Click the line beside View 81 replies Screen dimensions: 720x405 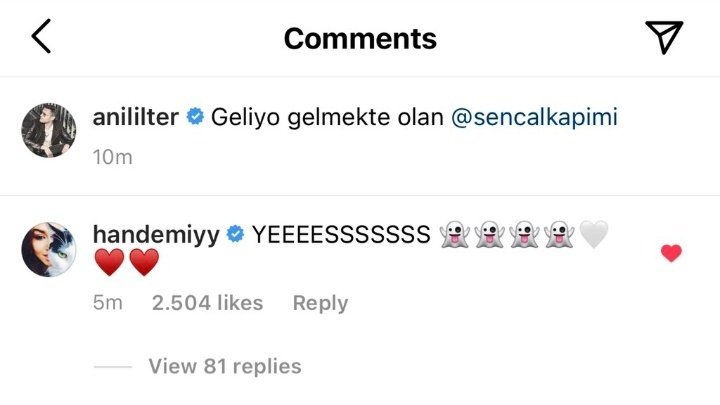click(x=112, y=367)
